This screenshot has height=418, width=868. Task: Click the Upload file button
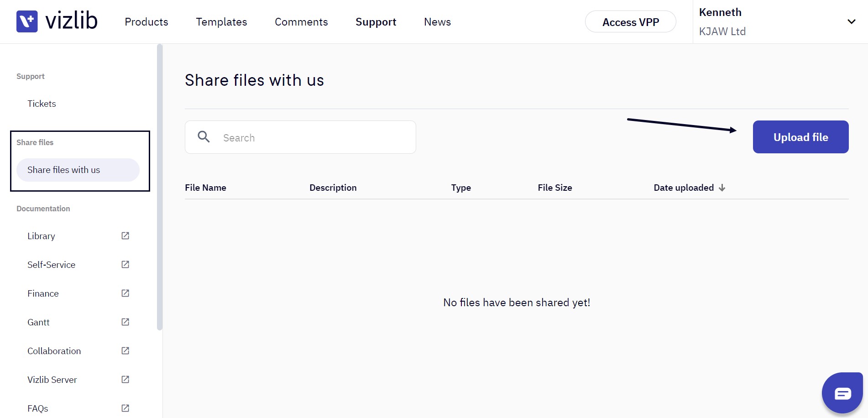point(801,137)
